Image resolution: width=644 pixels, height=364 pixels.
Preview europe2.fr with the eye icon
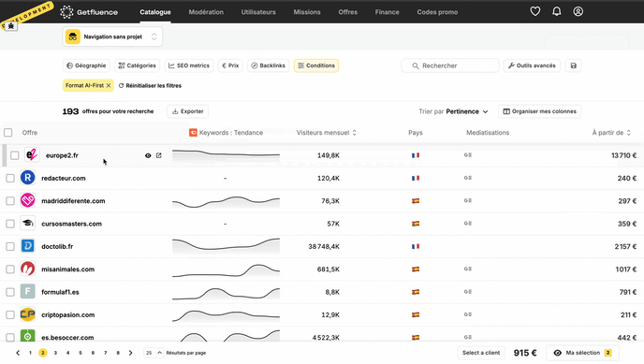[148, 155]
